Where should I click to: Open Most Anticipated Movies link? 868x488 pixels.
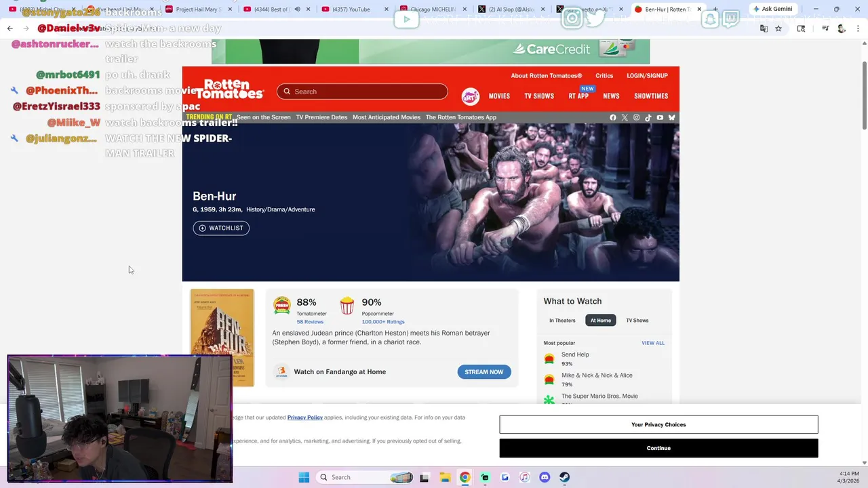tap(387, 117)
